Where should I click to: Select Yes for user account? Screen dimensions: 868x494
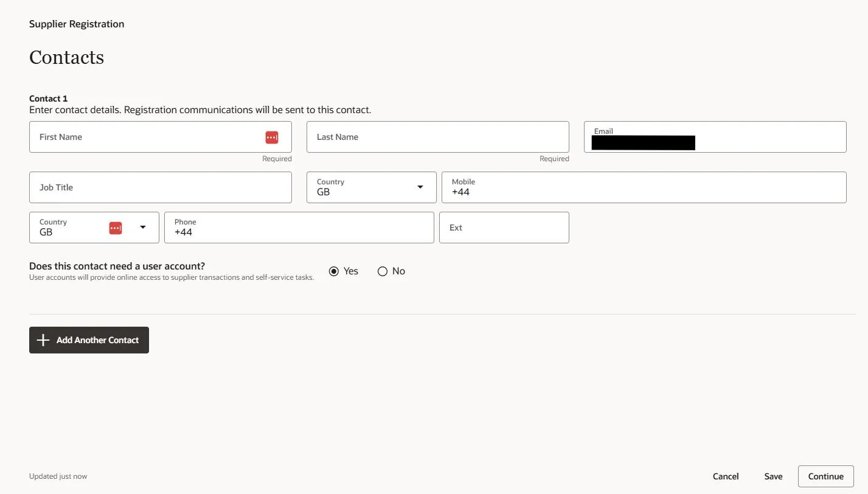point(334,271)
